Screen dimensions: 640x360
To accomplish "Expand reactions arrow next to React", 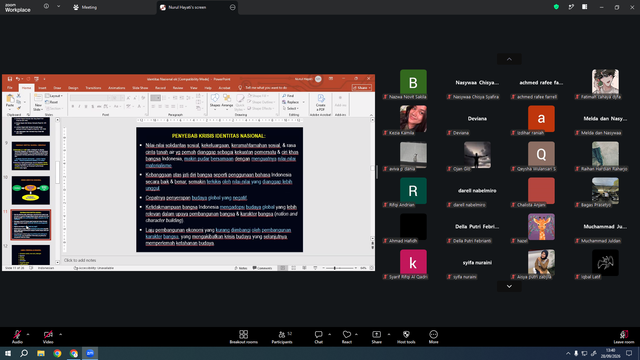I will click(356, 334).
